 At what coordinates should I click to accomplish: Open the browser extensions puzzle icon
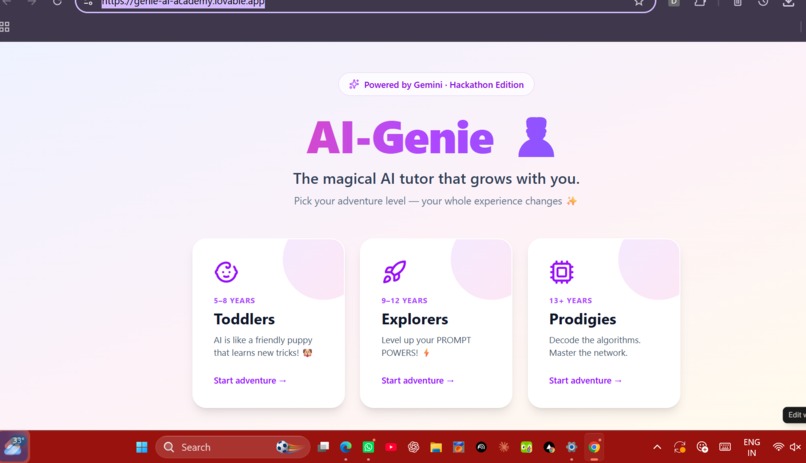coord(700,3)
